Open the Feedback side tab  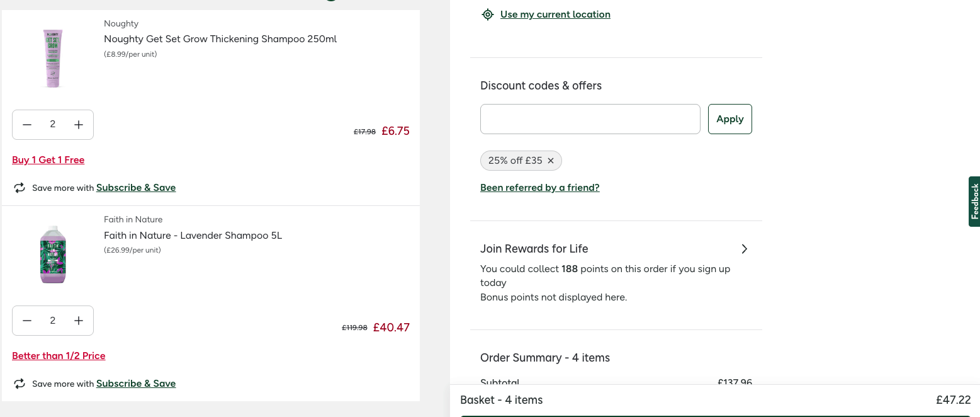pos(974,202)
